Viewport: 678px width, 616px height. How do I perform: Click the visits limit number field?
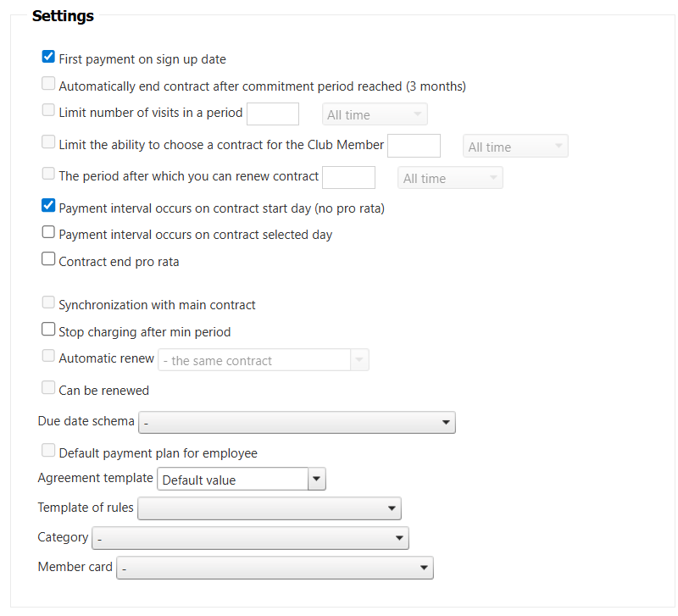[x=272, y=114]
